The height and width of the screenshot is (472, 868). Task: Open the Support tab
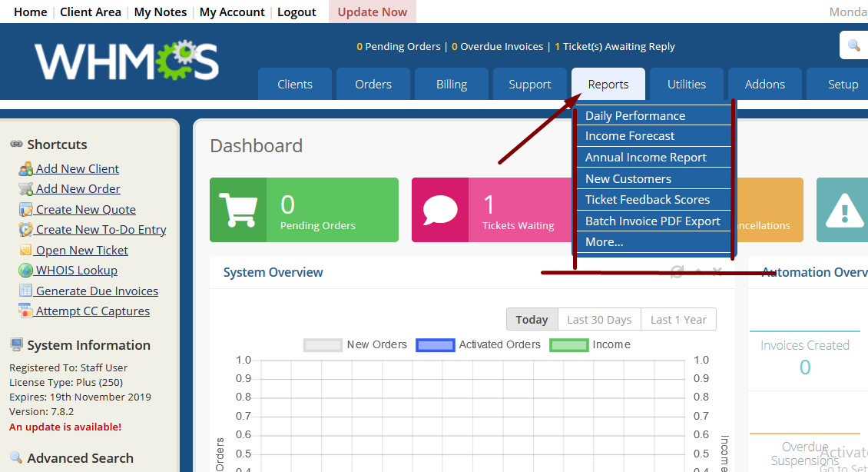[530, 85]
